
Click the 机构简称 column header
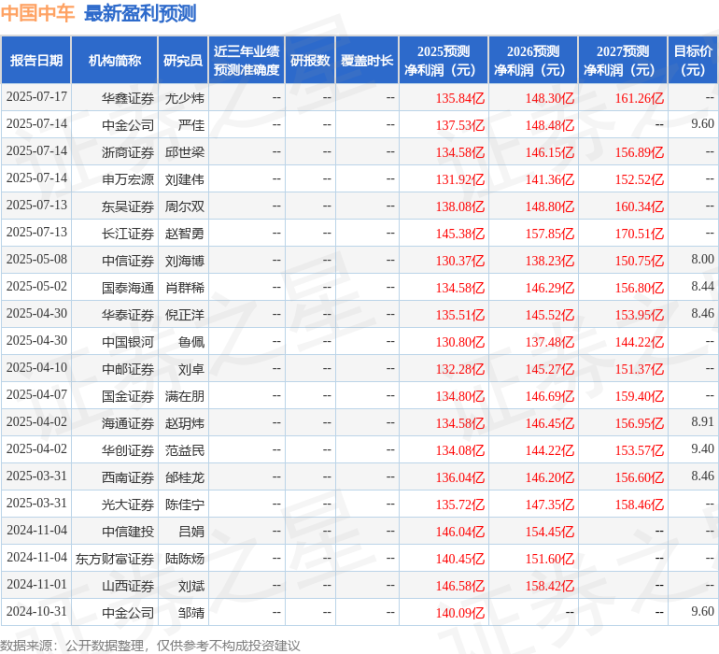click(114, 60)
